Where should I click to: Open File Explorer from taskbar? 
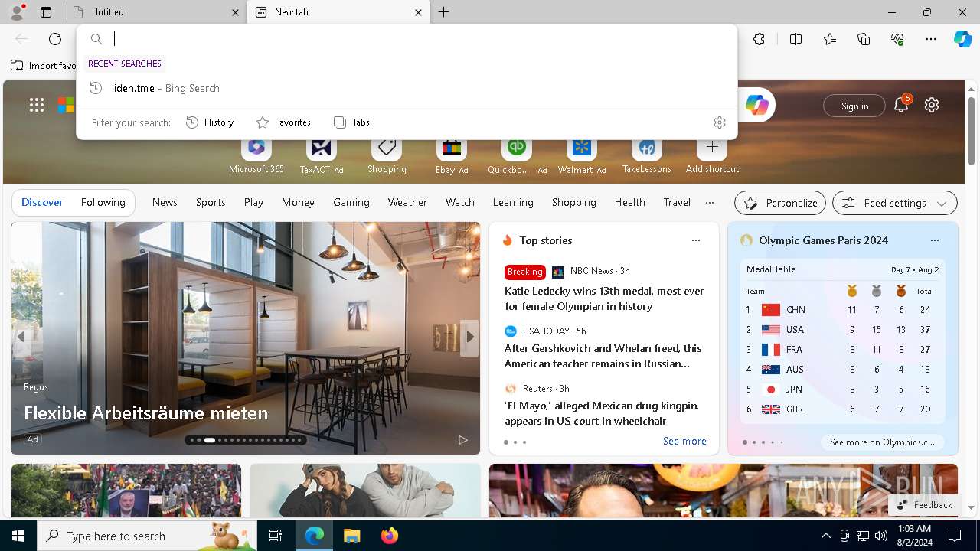click(351, 536)
